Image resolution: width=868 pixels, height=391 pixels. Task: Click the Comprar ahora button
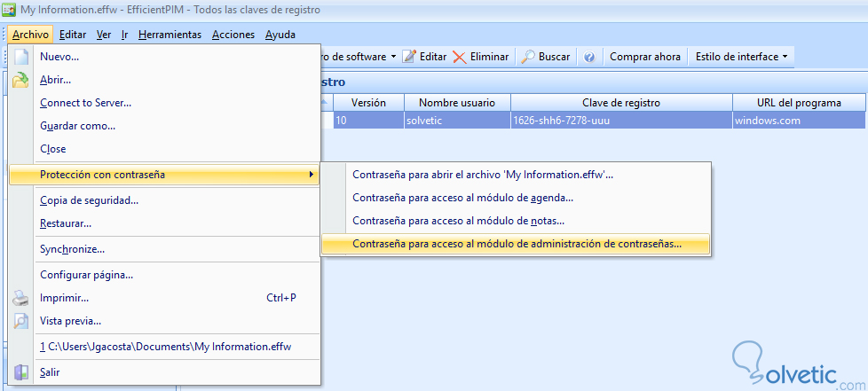[645, 57]
